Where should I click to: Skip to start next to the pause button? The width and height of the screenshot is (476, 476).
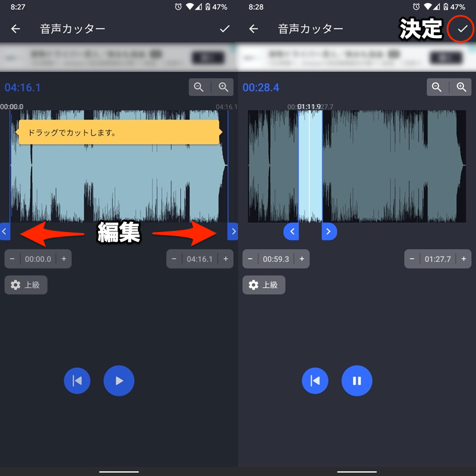pos(315,381)
